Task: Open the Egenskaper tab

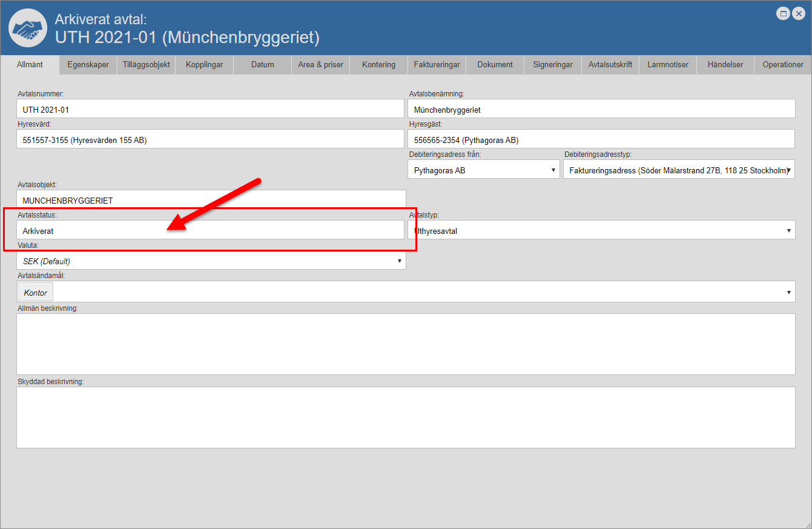Action: pos(88,65)
